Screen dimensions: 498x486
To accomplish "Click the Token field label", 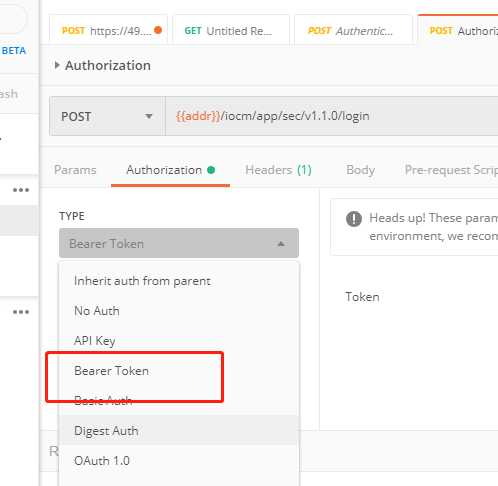I will click(362, 297).
